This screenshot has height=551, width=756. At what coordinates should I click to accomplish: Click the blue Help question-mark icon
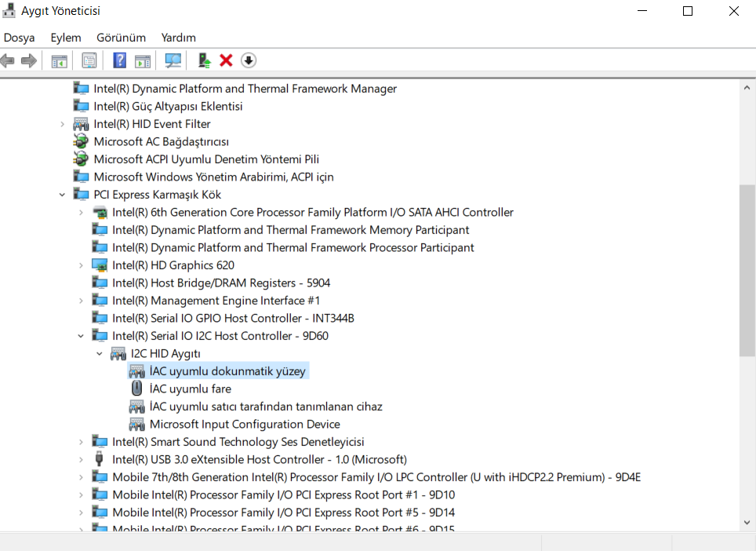point(119,60)
